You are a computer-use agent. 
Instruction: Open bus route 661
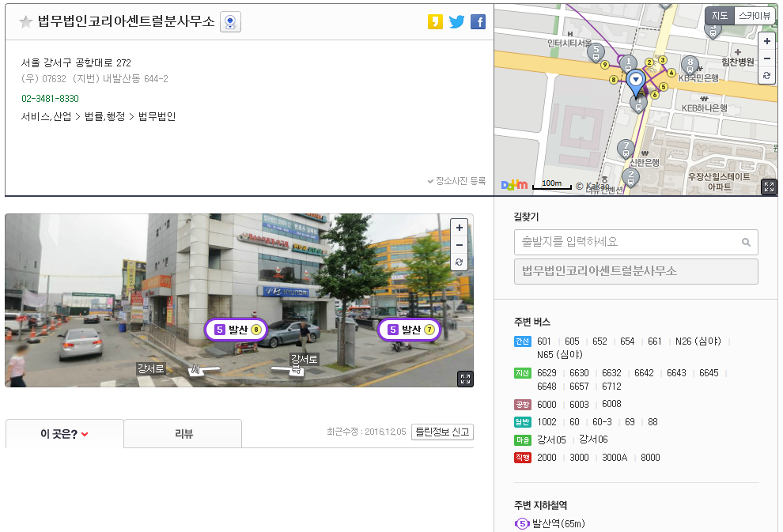tap(655, 341)
